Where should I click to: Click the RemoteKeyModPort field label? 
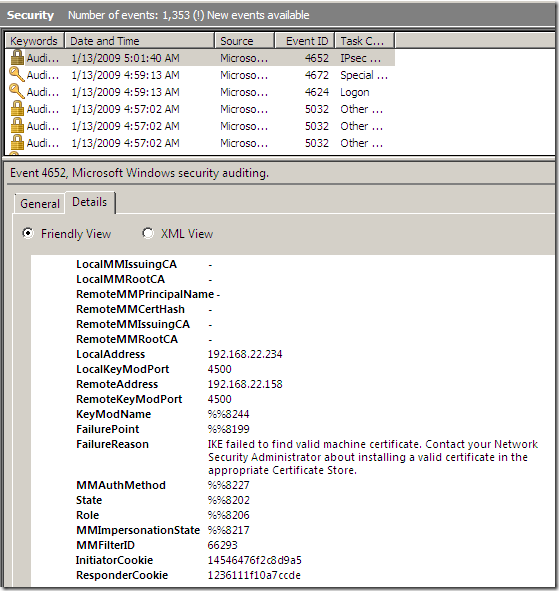129,399
